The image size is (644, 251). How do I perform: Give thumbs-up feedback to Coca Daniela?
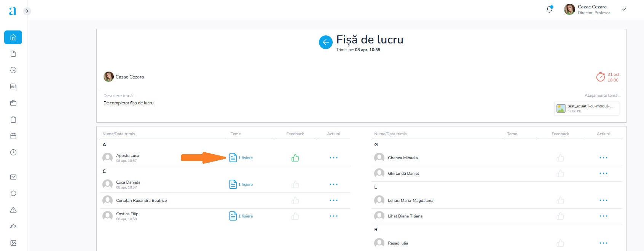[x=295, y=185]
